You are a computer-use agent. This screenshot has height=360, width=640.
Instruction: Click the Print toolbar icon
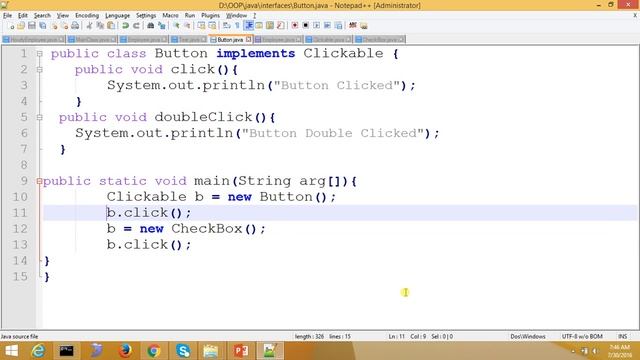click(75, 25)
